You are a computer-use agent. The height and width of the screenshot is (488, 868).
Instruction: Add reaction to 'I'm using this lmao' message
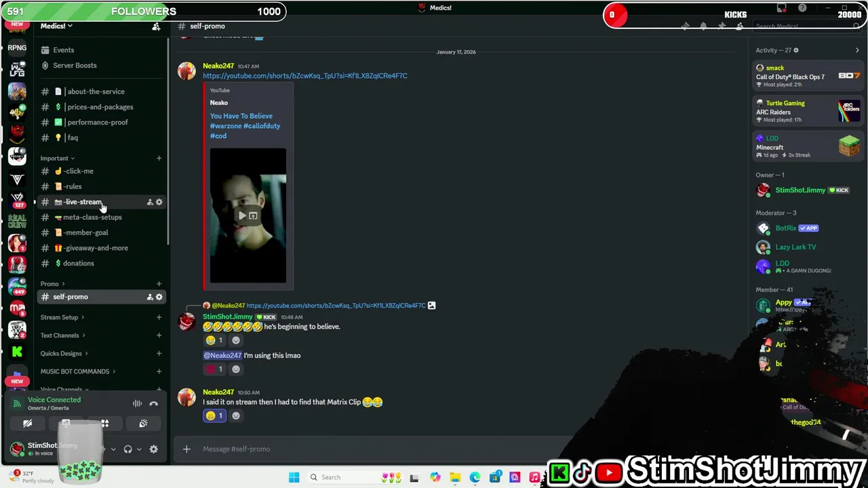click(x=236, y=369)
